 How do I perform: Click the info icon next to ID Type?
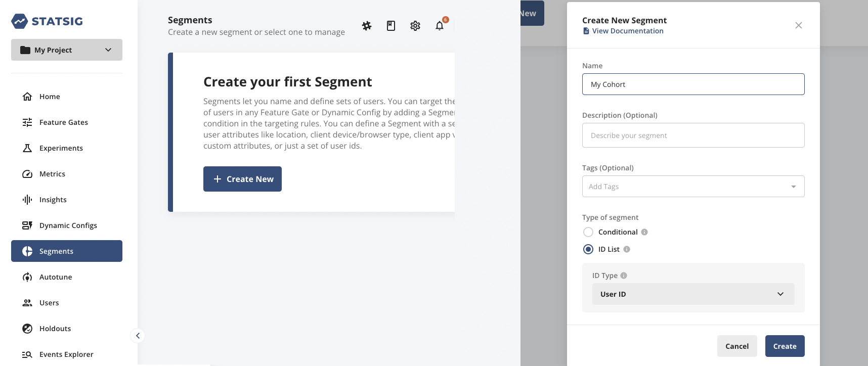(624, 276)
